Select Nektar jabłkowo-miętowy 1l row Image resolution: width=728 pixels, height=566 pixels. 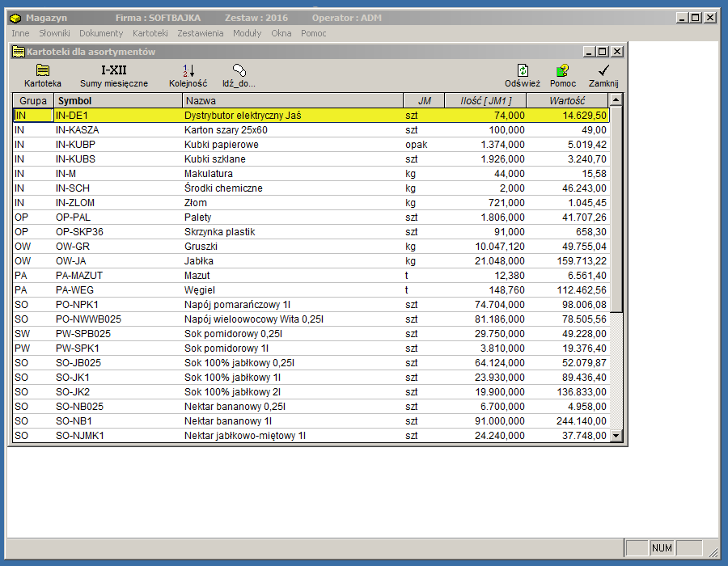(311, 436)
